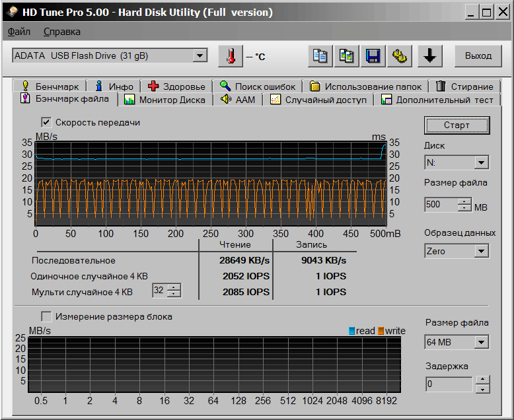Click the thermometer temperature icon

click(x=230, y=56)
